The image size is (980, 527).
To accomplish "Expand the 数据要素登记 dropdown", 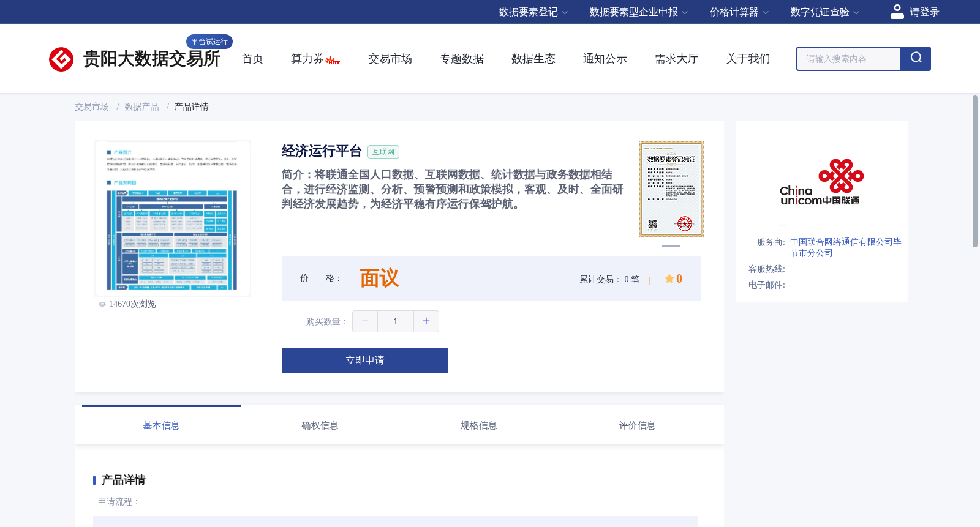I will tap(533, 12).
